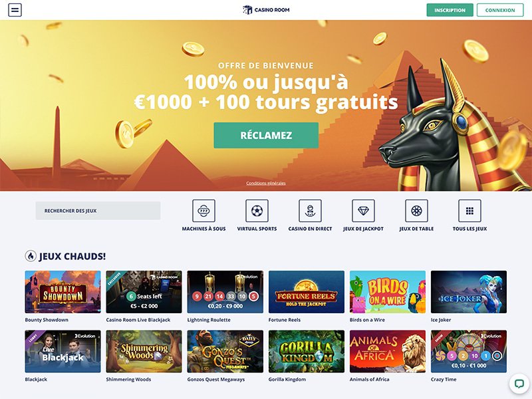Open the Lightning Roulette game tile
Viewport: 532px width, 399px height.
(225, 292)
